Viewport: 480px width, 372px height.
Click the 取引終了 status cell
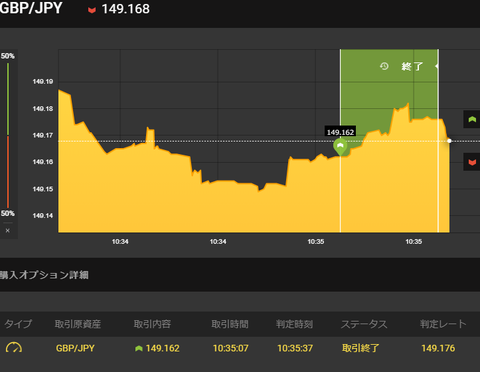[361, 348]
